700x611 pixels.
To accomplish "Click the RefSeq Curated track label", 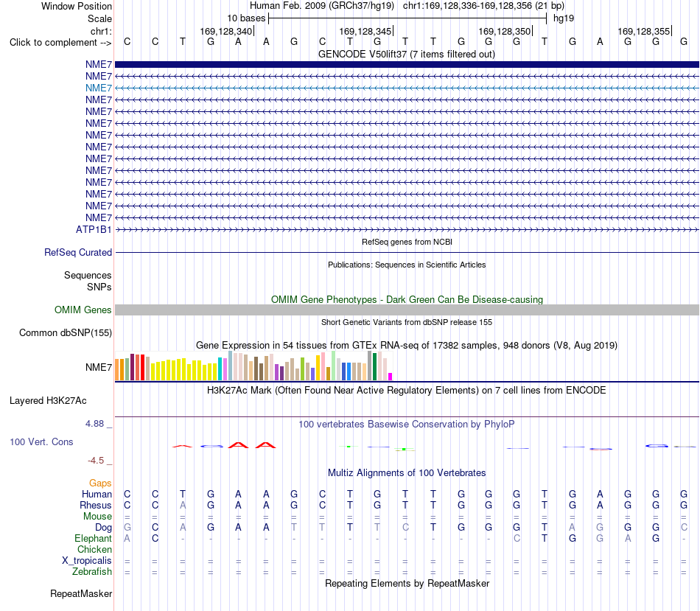I will pyautogui.click(x=78, y=252).
